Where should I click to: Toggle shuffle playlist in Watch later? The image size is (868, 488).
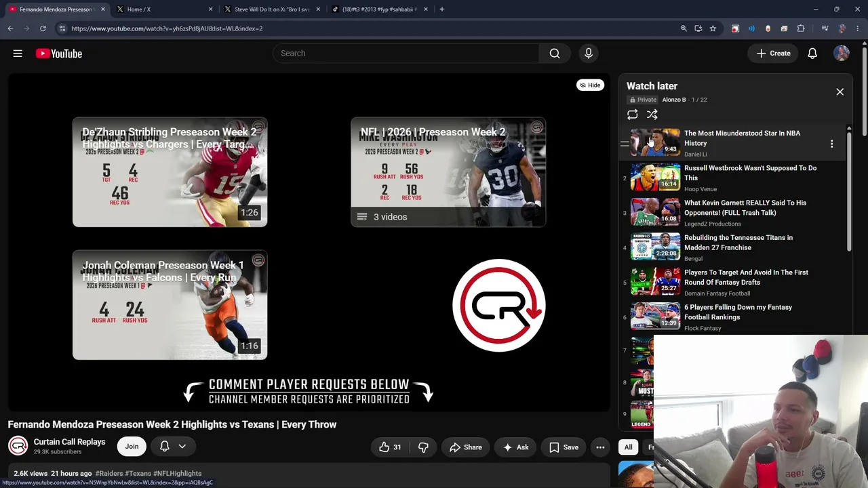click(x=652, y=115)
